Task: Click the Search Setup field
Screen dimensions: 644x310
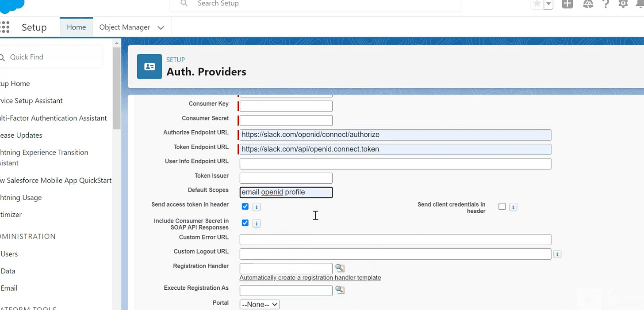Action: coord(315,4)
